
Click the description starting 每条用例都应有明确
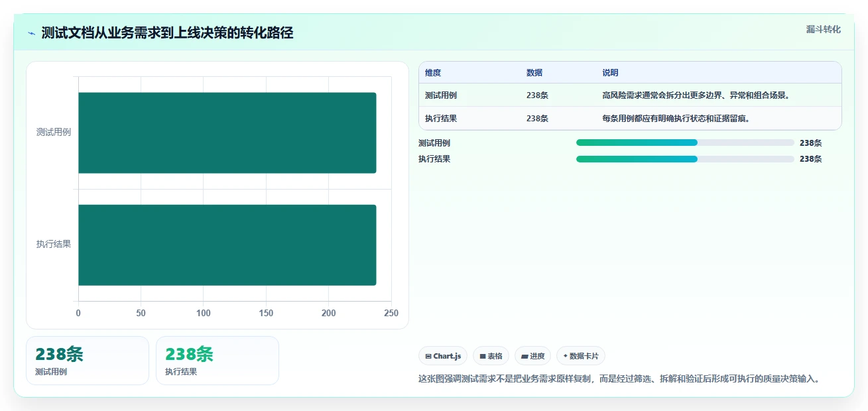point(676,119)
